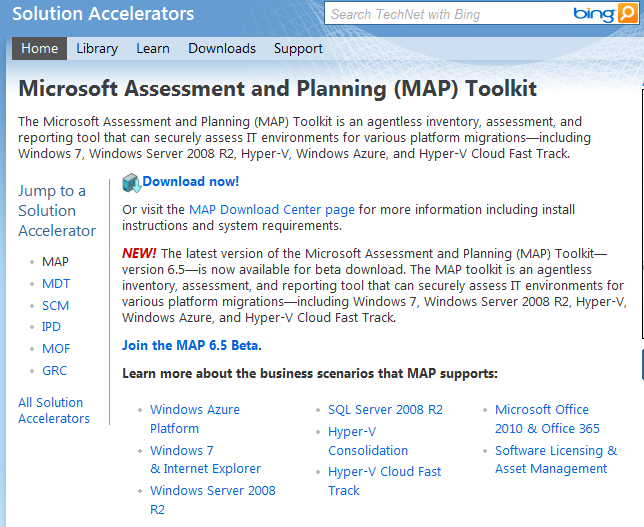Click the Bing search magnifier button
Image resolution: width=644 pixels, height=527 pixels.
point(628,14)
